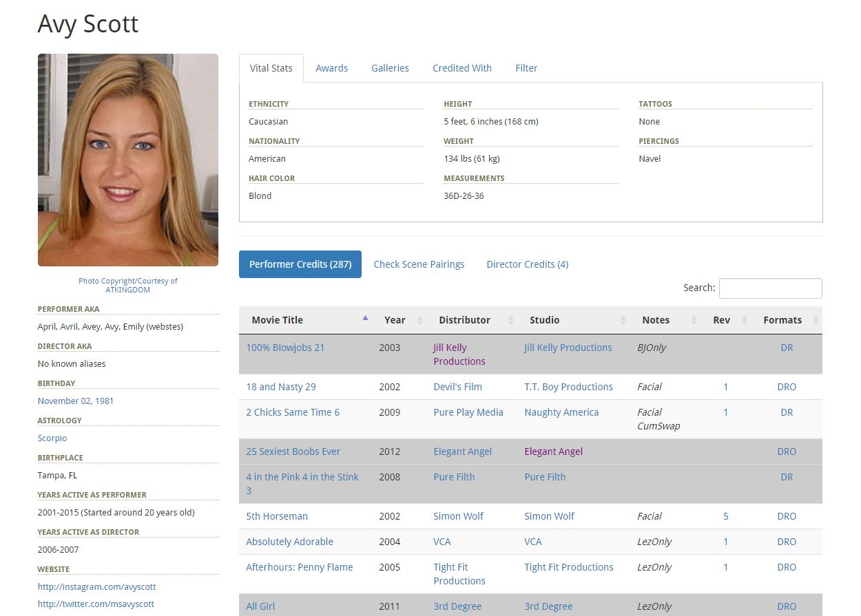Visit the twitter.com/msavyscott website link
861x616 pixels.
tap(96, 604)
